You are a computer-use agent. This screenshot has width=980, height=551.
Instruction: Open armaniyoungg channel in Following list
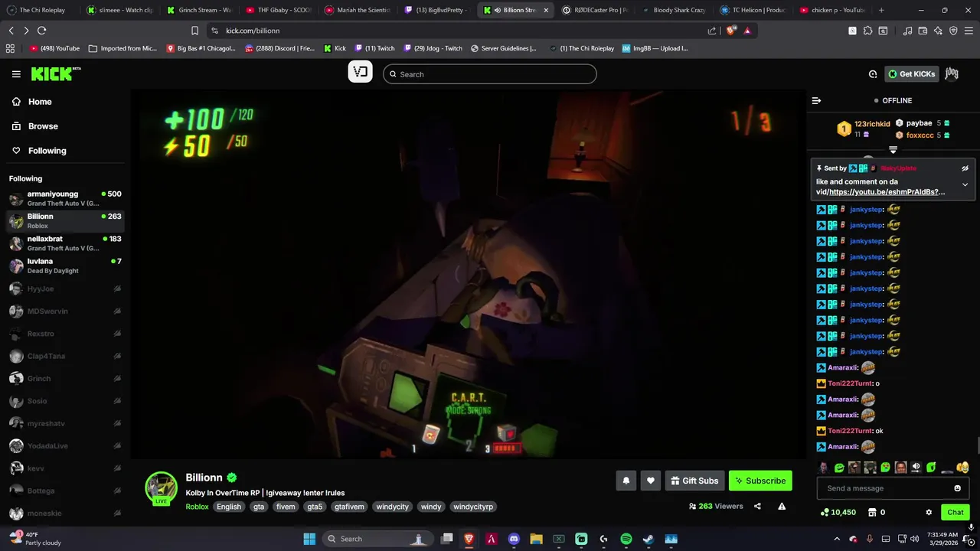click(65, 198)
